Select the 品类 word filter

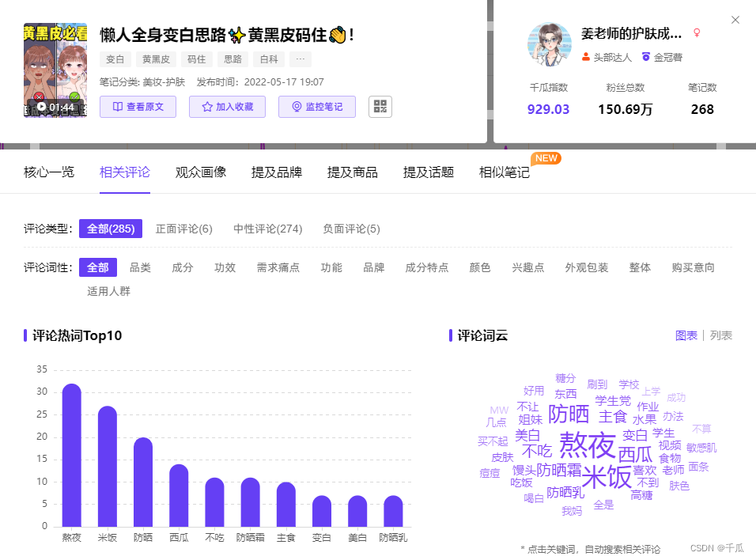(140, 267)
